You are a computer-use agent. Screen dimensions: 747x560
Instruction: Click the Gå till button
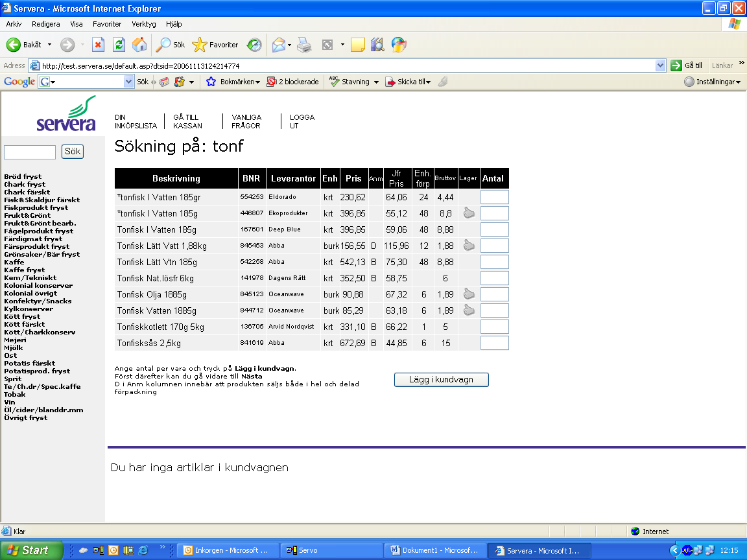coord(687,65)
